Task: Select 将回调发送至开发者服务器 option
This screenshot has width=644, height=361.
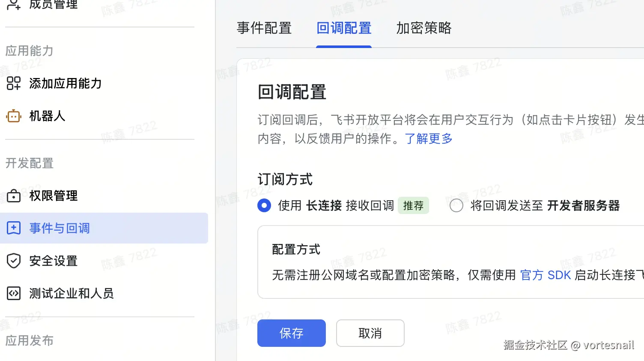Action: (x=456, y=205)
